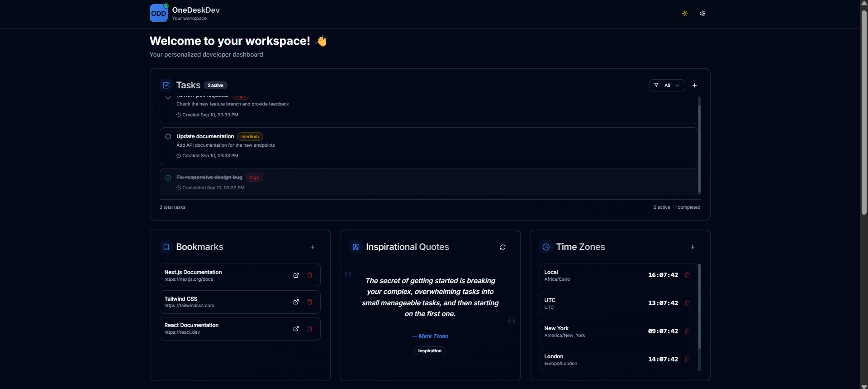Viewport: 868px width, 389px height.
Task: Open the All tasks filter dropdown
Action: [666, 86]
